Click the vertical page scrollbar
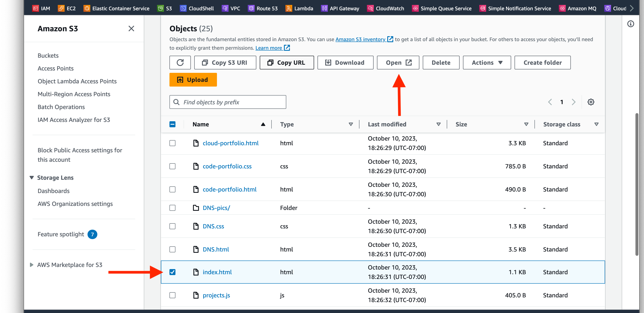 coord(637,184)
